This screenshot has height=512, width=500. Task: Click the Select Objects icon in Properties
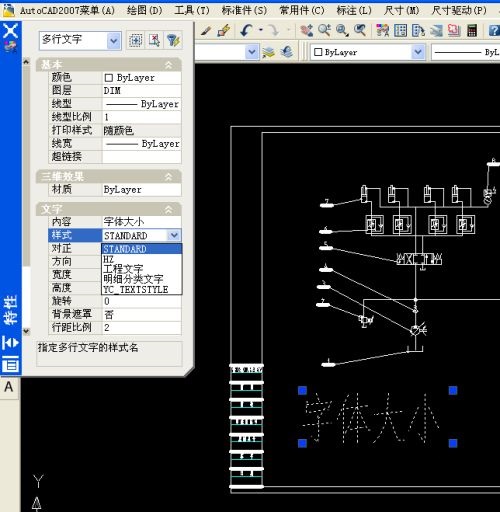[154, 40]
